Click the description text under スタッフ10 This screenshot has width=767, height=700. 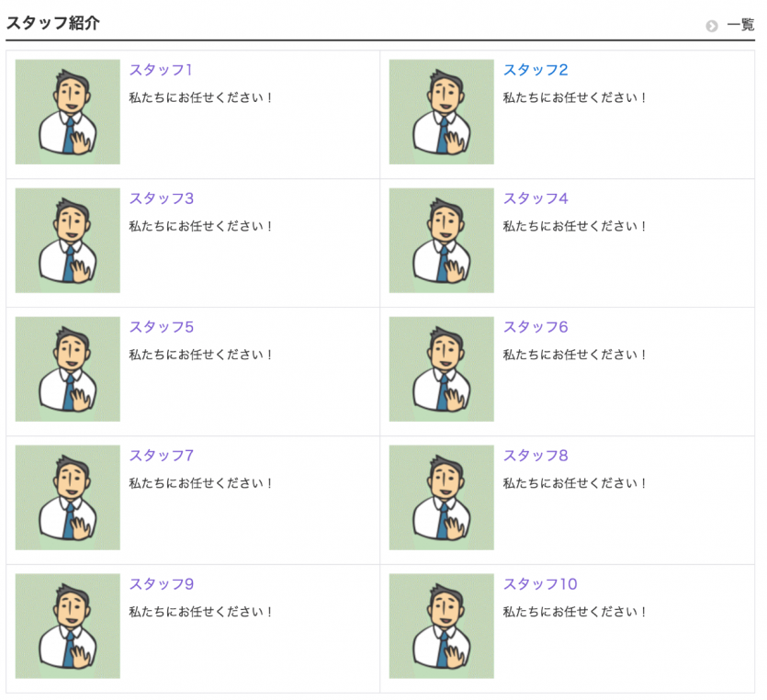(x=574, y=612)
